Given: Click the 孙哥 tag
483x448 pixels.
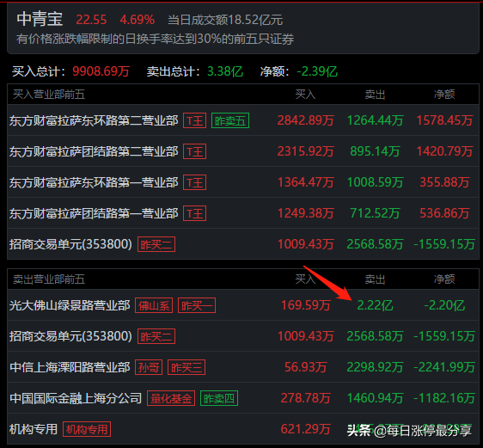Looking at the screenshot, I should [x=149, y=367].
